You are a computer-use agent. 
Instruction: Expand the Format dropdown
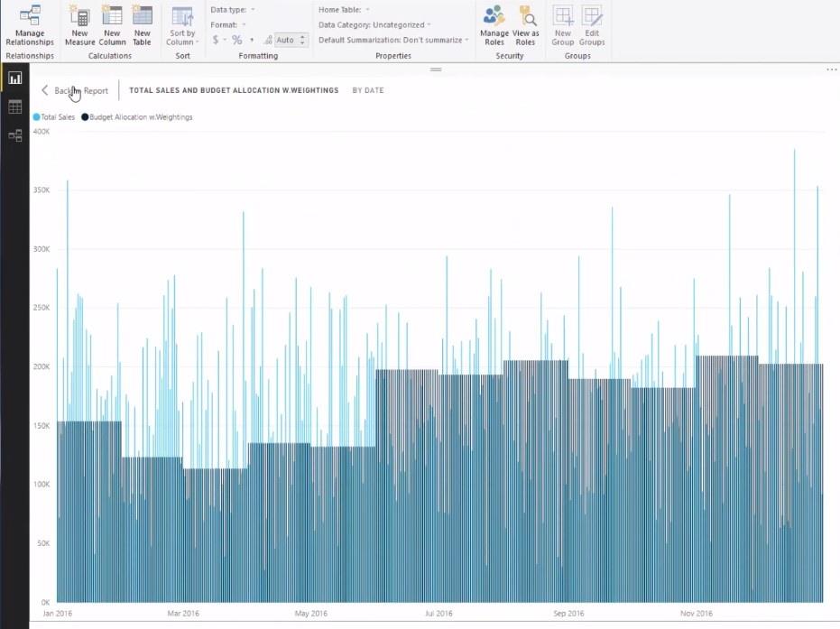point(228,24)
